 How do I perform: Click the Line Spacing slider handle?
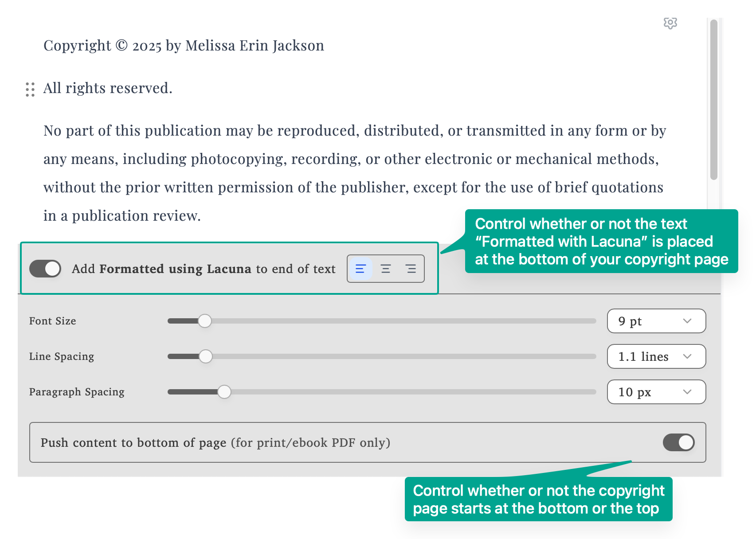tap(206, 356)
